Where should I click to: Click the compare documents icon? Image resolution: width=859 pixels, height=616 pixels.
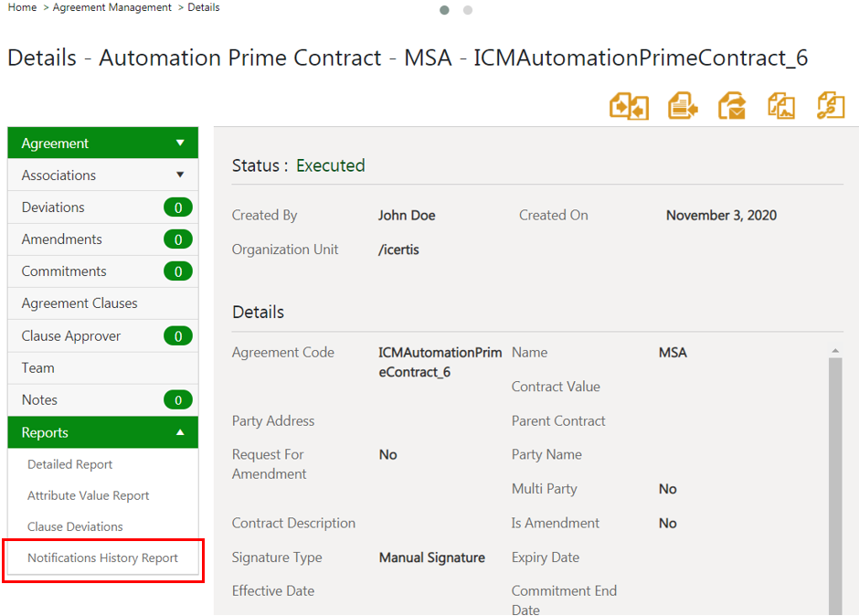[629, 106]
